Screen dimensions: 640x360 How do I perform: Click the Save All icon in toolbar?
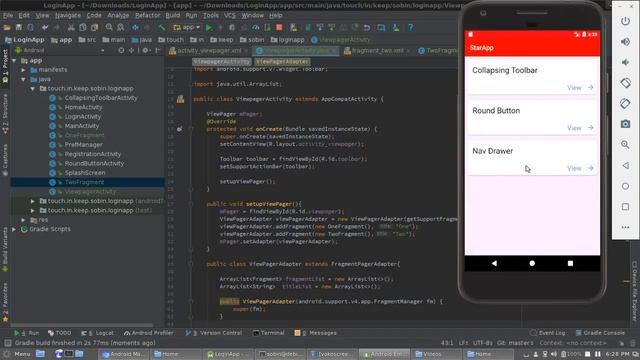(19, 27)
